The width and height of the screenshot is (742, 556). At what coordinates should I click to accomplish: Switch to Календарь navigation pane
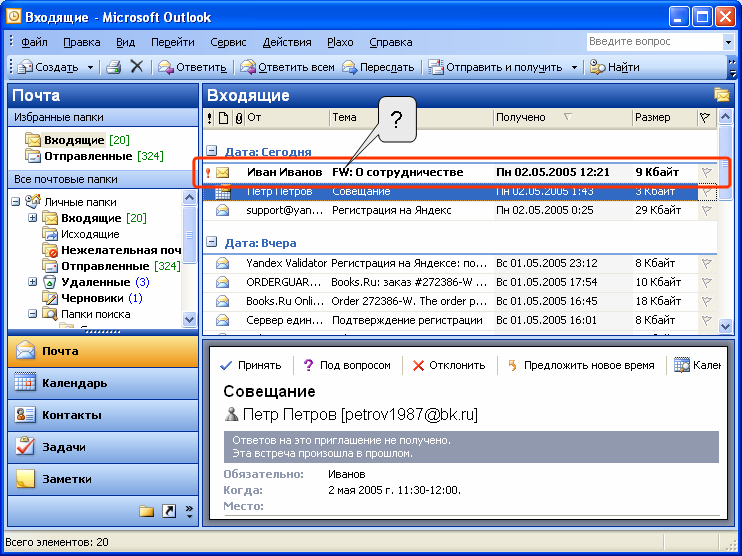pyautogui.click(x=103, y=383)
